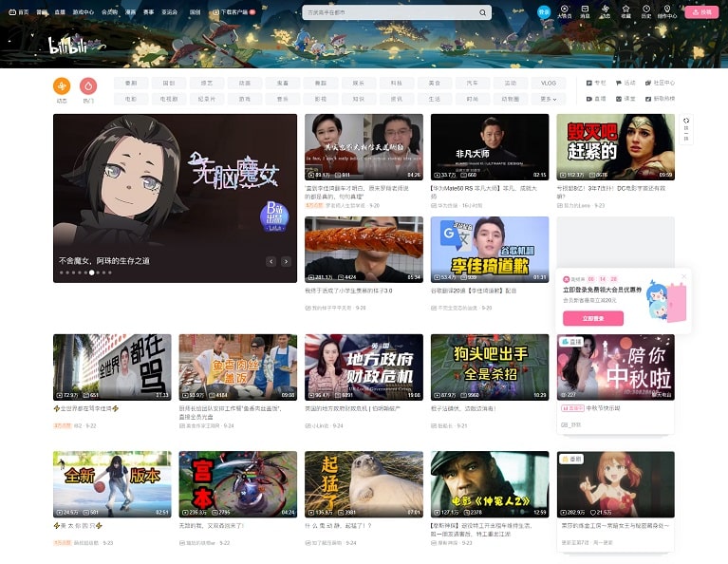Screen dimensions: 728x564
Task: Open 专栏 column icon link
Action: coord(596,83)
